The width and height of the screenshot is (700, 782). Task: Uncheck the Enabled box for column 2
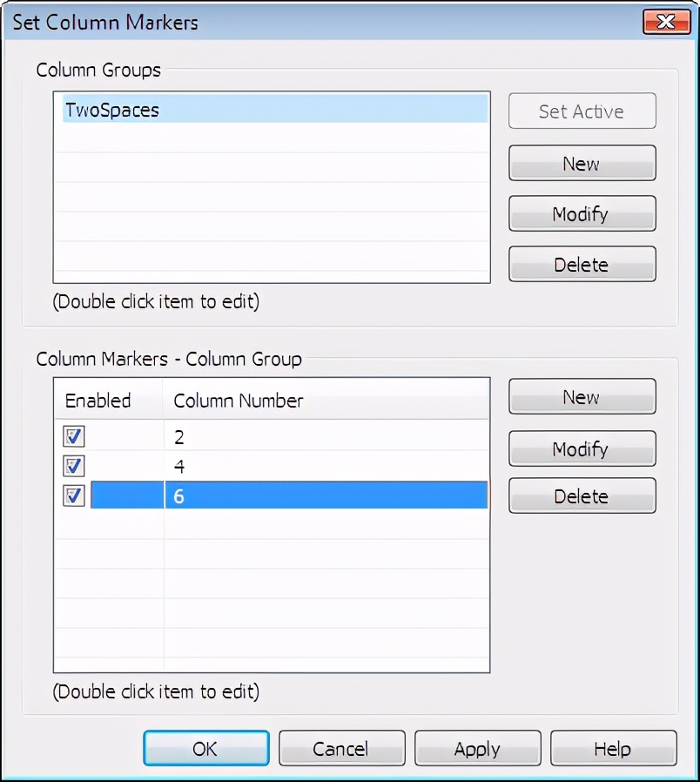[74, 436]
